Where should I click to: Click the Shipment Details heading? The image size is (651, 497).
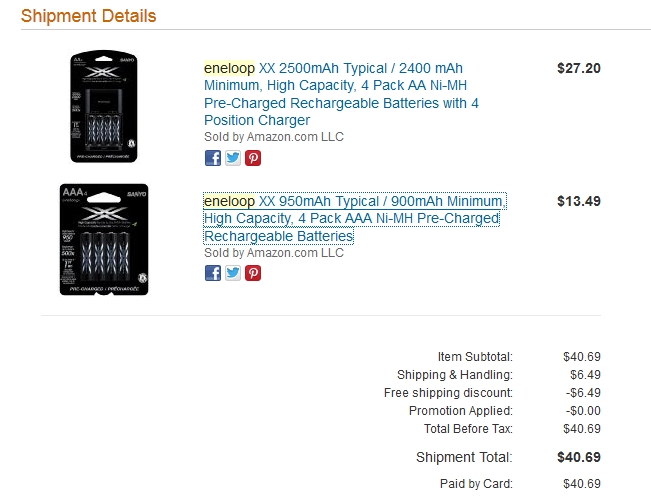88,17
